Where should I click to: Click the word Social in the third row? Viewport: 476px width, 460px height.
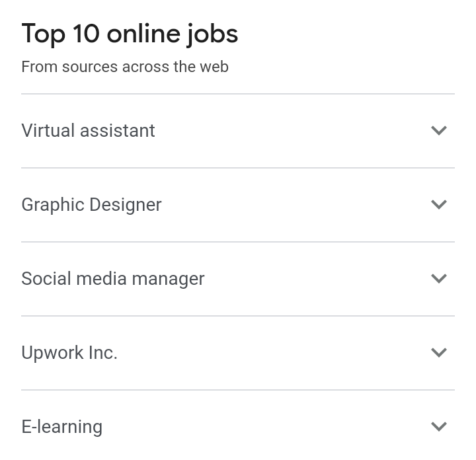pos(46,278)
